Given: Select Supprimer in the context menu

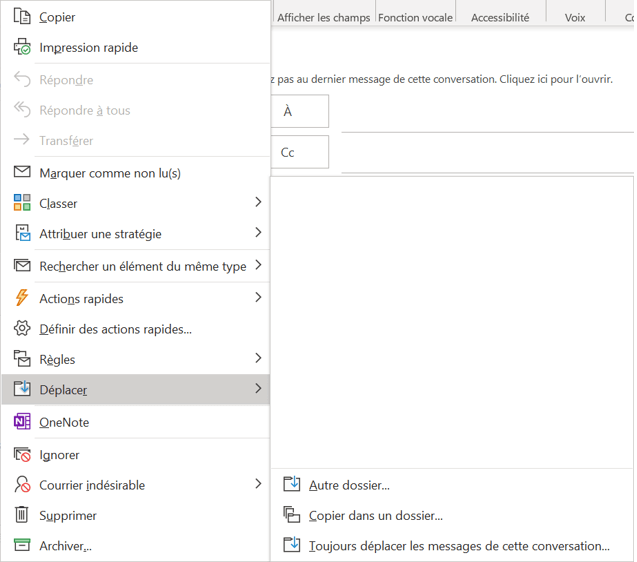Looking at the screenshot, I should coord(136,515).
